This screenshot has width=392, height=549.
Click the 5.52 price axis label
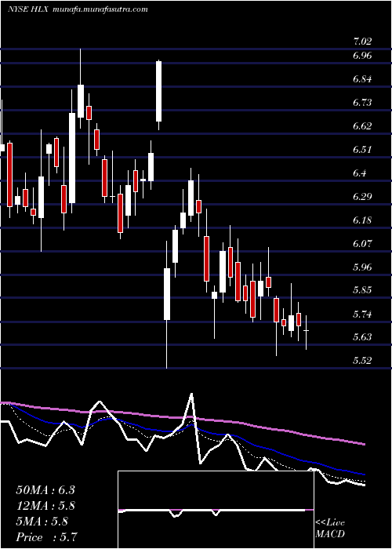362,361
